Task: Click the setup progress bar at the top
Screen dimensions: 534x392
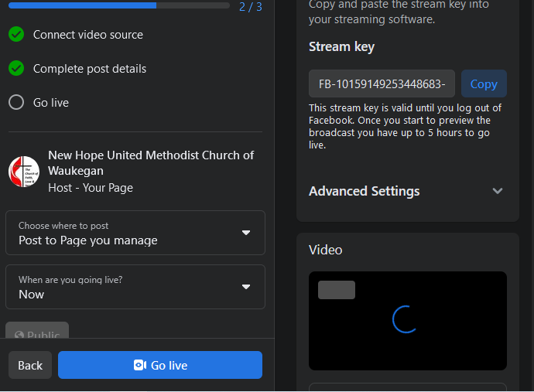Action: pos(119,5)
